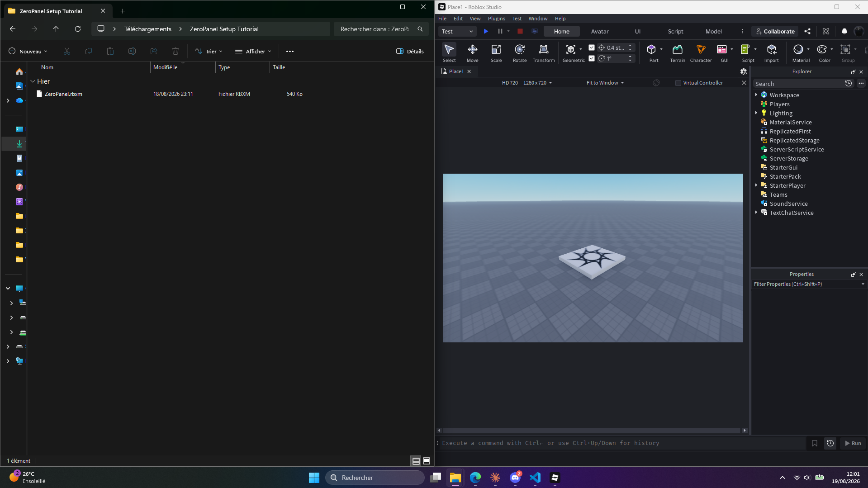
Task: Click the Part insert icon
Action: click(x=651, y=49)
